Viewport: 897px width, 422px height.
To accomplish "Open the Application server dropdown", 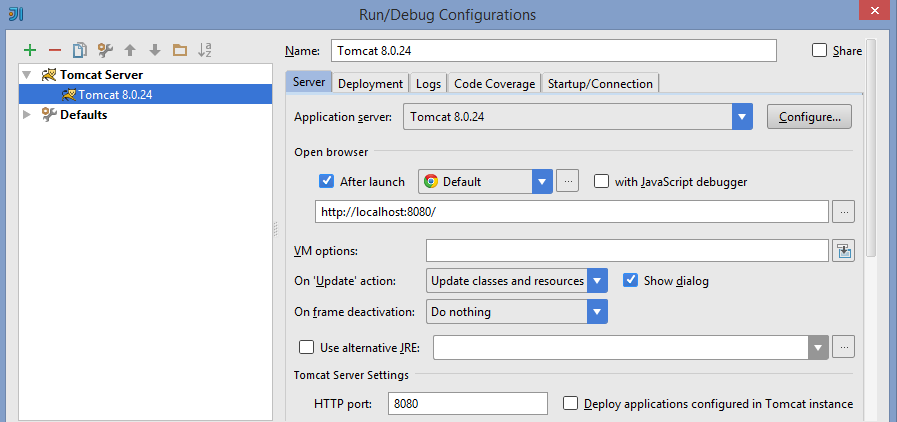I will (x=578, y=117).
